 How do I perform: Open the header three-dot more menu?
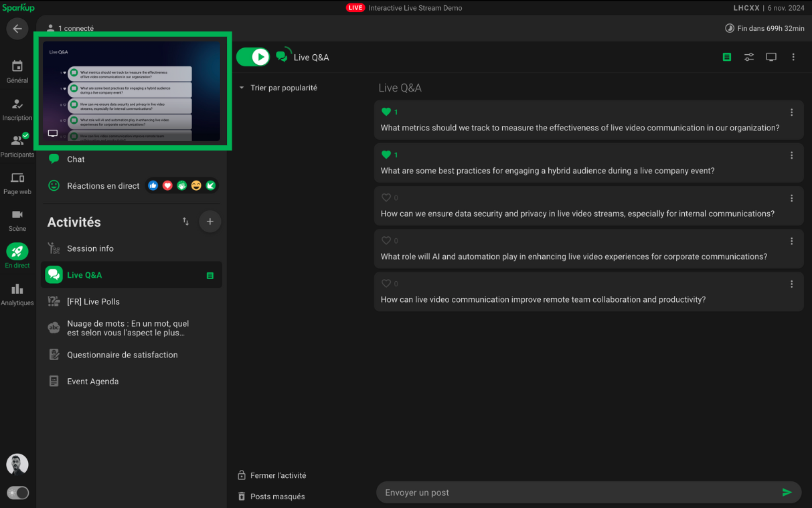[793, 58]
